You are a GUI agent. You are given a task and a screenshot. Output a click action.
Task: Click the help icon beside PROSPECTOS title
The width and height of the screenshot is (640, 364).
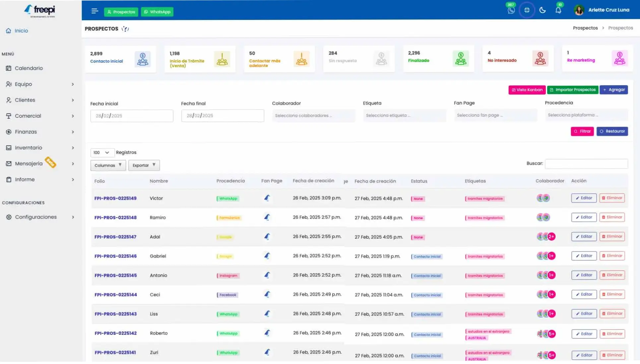(125, 29)
